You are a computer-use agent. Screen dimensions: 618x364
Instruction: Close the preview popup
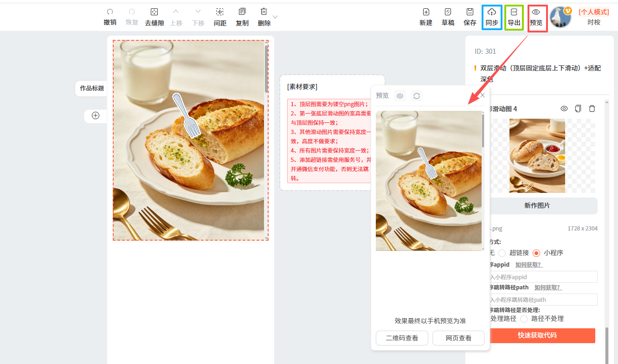click(483, 95)
